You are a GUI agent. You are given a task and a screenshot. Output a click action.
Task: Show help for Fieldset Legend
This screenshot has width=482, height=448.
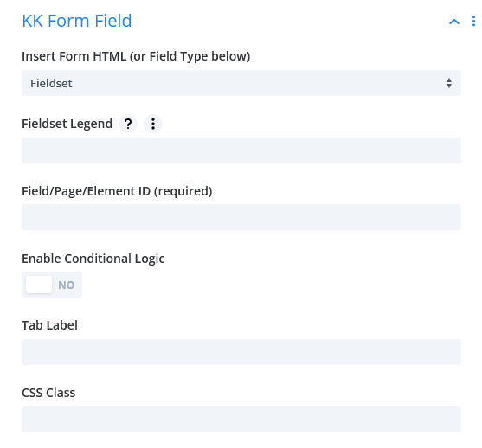click(128, 124)
